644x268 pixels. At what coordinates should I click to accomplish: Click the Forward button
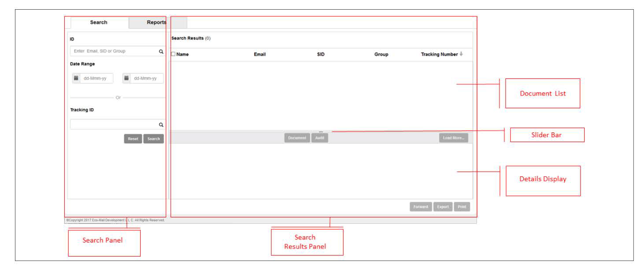point(420,207)
